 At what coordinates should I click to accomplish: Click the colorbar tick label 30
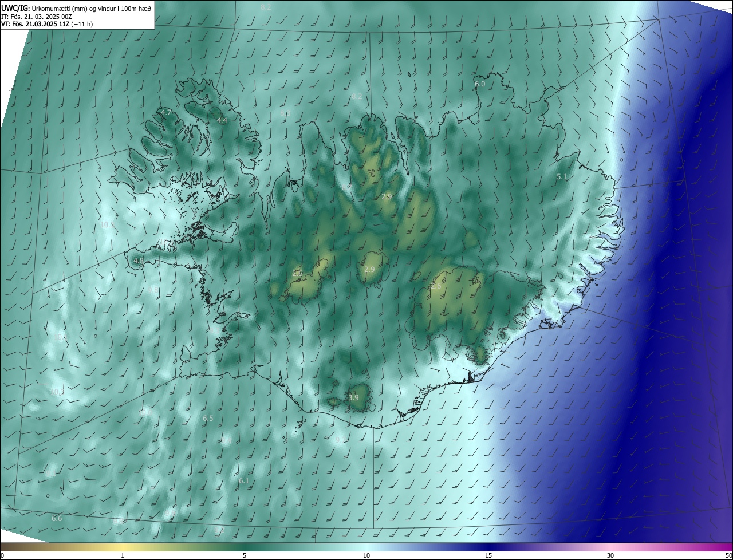coord(610,556)
